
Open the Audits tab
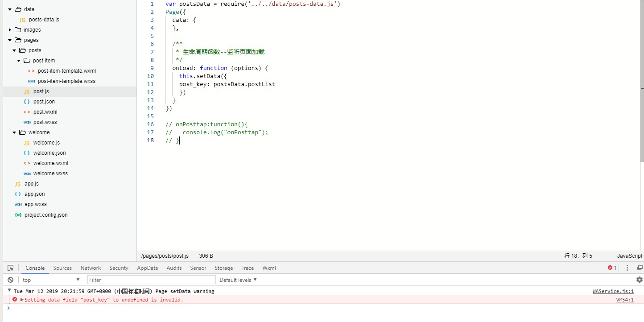[x=174, y=268]
